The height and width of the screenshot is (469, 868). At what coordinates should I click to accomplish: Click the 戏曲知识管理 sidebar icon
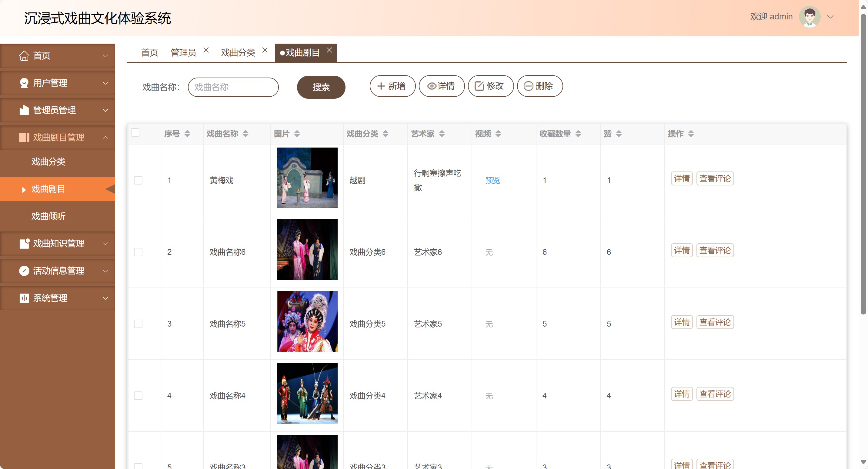(x=24, y=243)
